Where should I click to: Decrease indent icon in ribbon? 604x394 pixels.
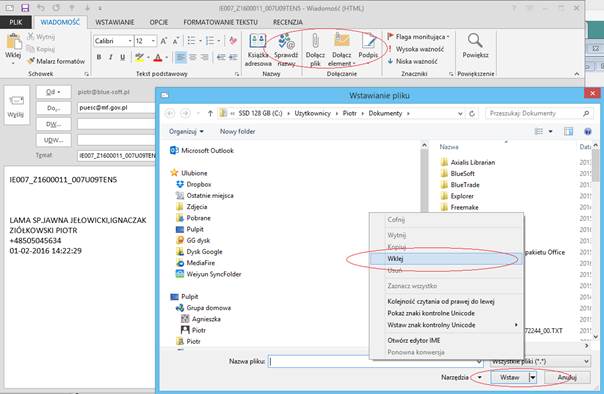[221, 58]
